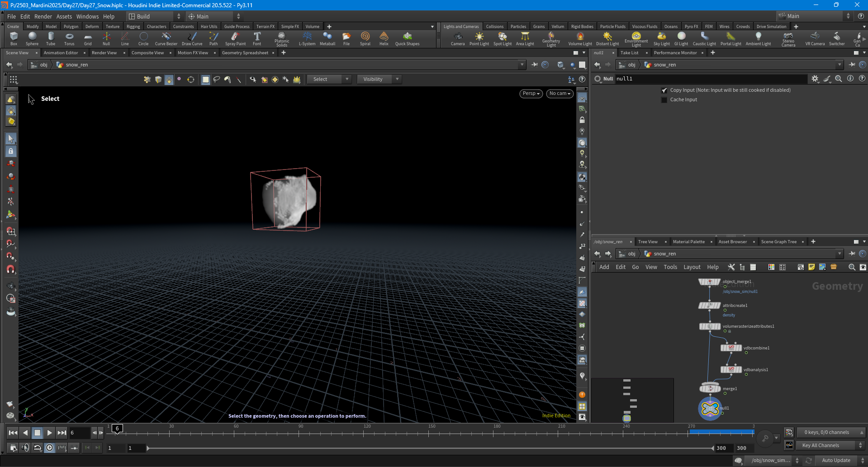Create a Point Light
868x467 pixels.
479,39
